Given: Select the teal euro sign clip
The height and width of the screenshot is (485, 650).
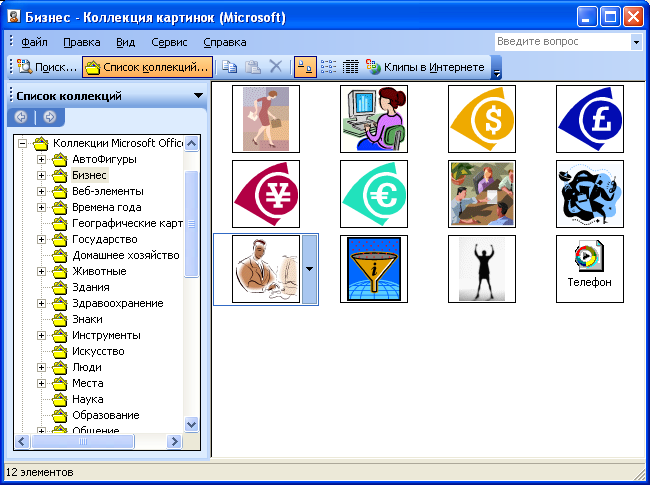Looking at the screenshot, I should pyautogui.click(x=374, y=194).
